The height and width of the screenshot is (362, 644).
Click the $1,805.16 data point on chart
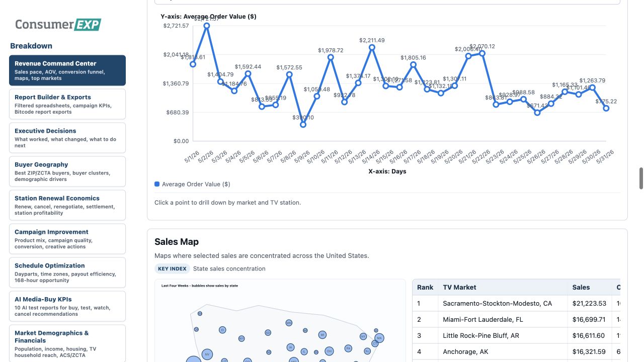coord(413,64)
